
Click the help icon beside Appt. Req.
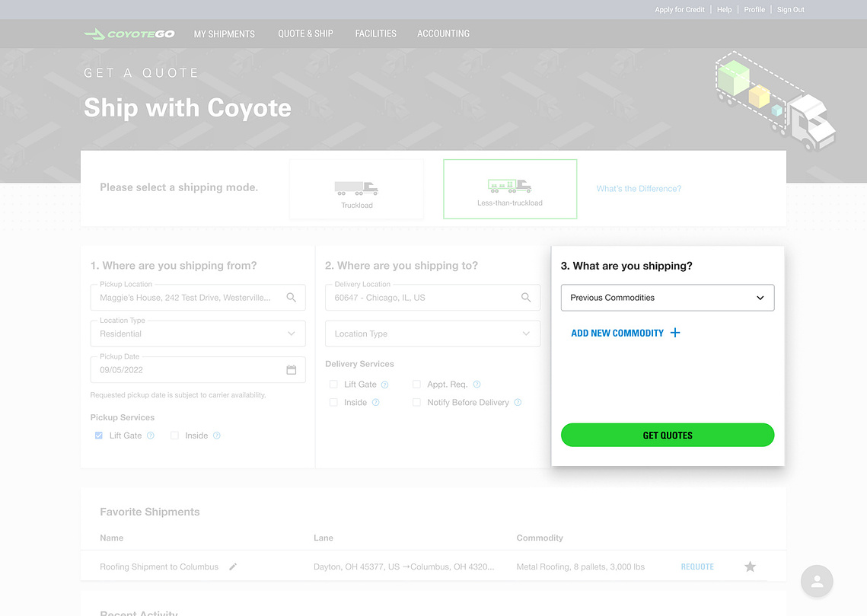point(477,385)
